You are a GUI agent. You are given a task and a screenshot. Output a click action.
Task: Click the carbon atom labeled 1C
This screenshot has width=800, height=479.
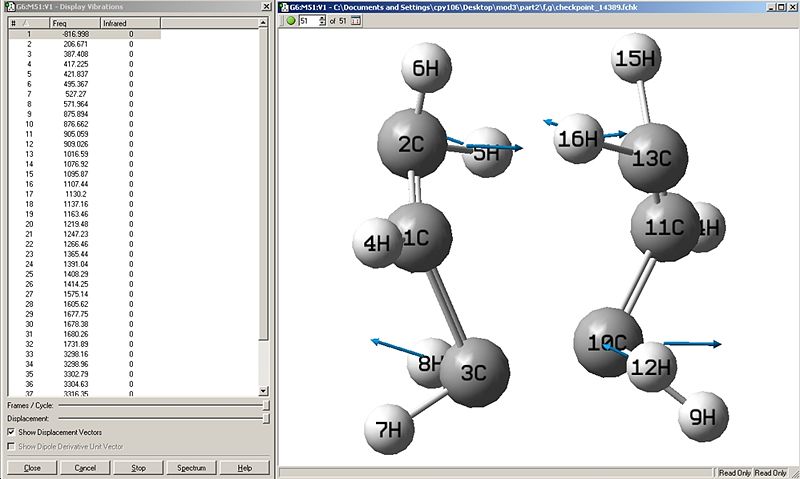point(421,238)
